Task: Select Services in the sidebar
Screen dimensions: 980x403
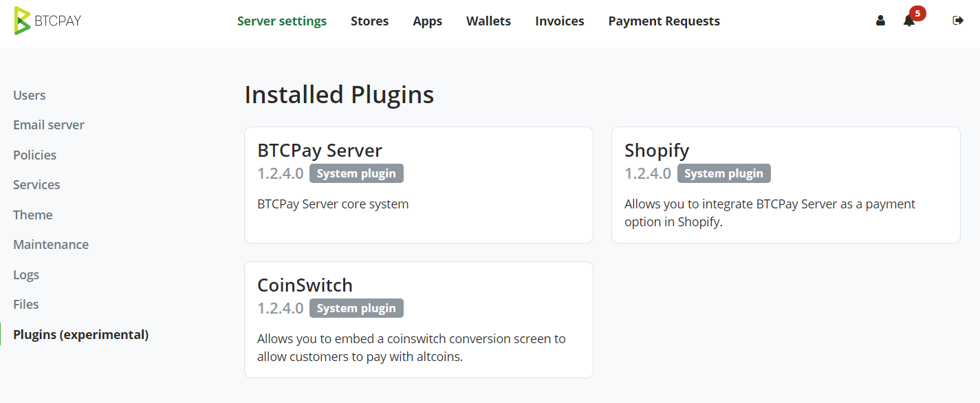Action: coord(36,185)
